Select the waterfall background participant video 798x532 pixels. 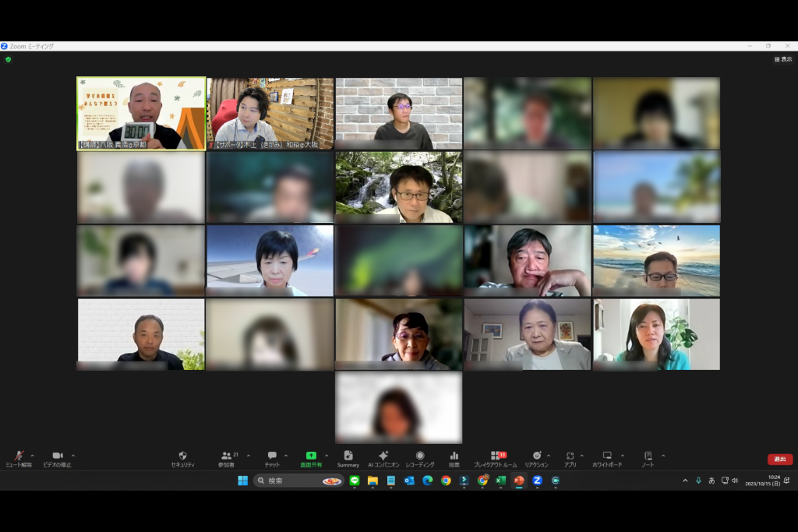pyautogui.click(x=398, y=187)
